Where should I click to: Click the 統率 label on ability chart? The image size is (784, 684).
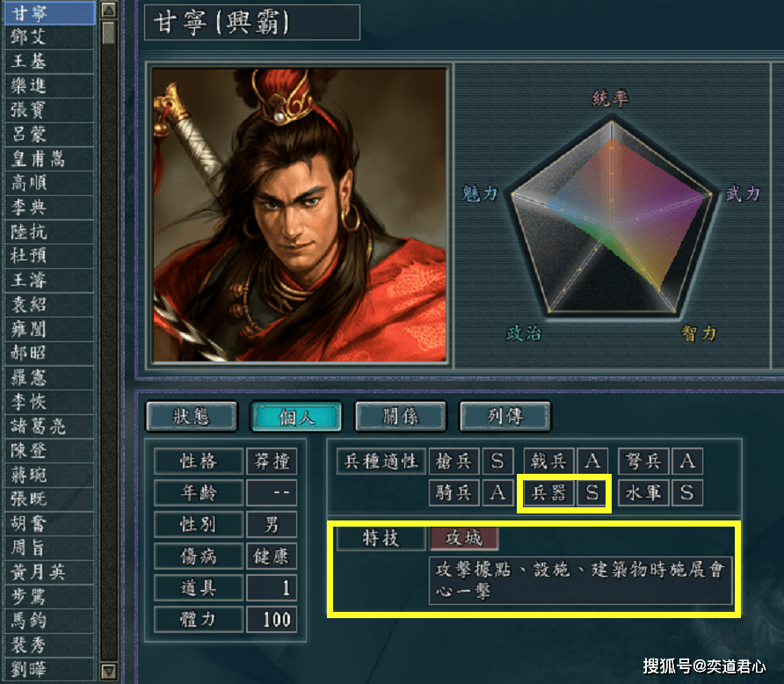click(x=611, y=98)
